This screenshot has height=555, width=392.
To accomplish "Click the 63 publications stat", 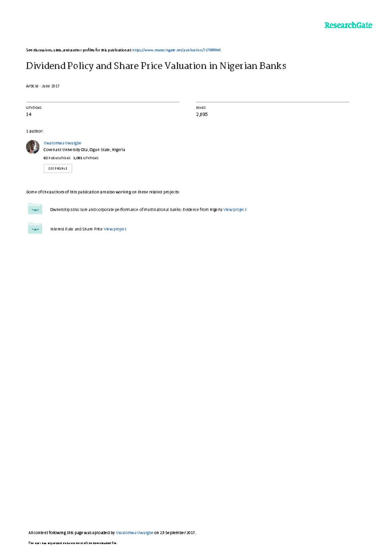I will point(57,158).
